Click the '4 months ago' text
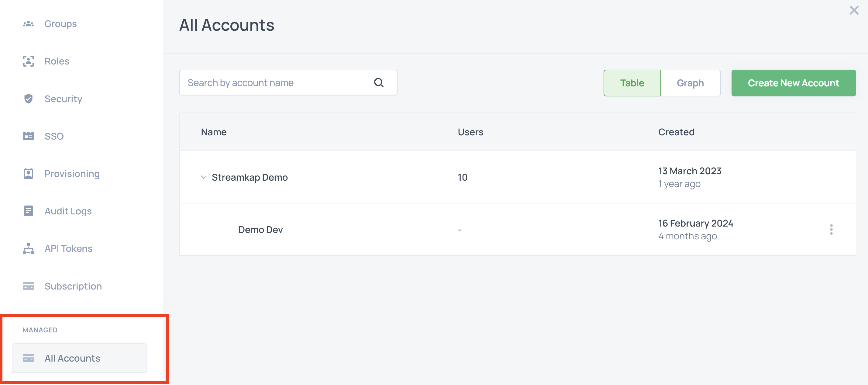Image resolution: width=868 pixels, height=385 pixels. coord(687,236)
